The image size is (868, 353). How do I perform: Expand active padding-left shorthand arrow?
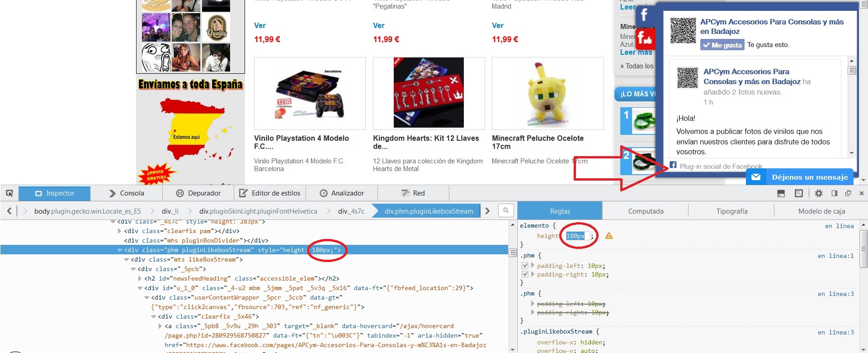[533, 266]
